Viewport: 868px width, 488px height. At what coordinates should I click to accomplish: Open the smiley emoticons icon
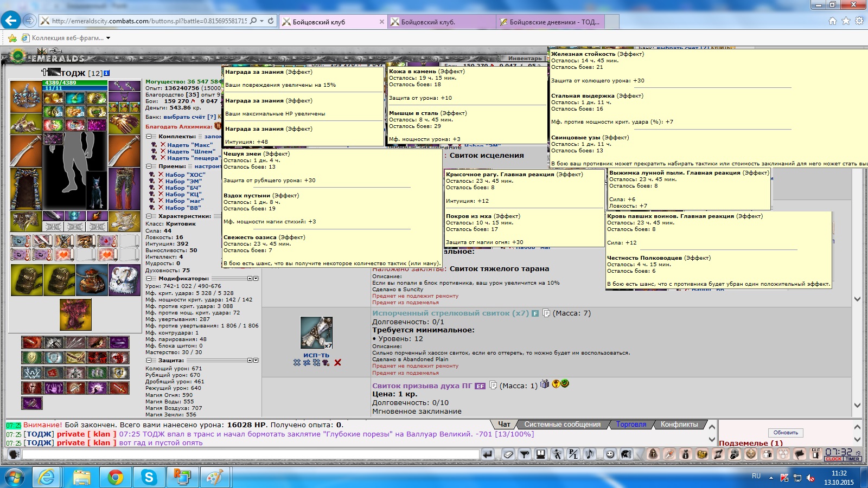click(610, 454)
